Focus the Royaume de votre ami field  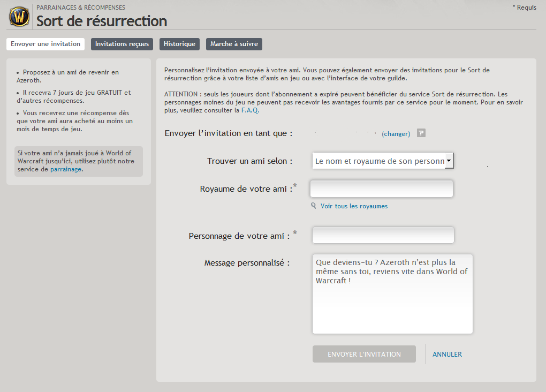tap(382, 189)
